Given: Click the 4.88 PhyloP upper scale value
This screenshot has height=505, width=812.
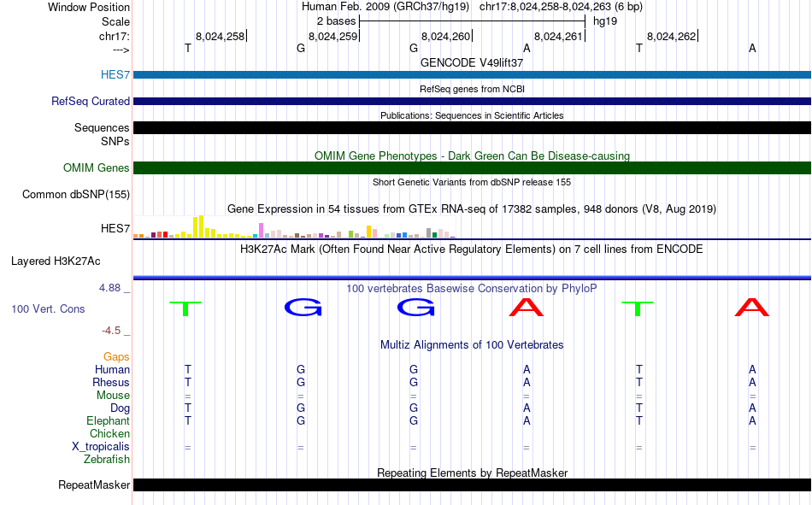Looking at the screenshot, I should click(x=109, y=288).
